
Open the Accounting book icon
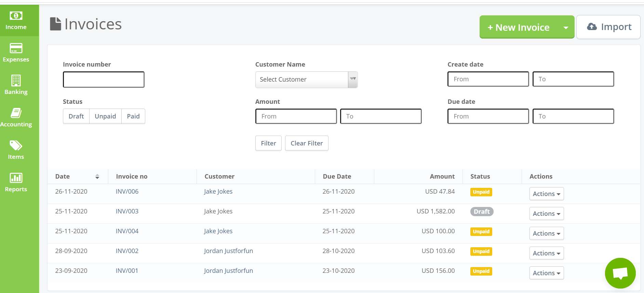(16, 113)
